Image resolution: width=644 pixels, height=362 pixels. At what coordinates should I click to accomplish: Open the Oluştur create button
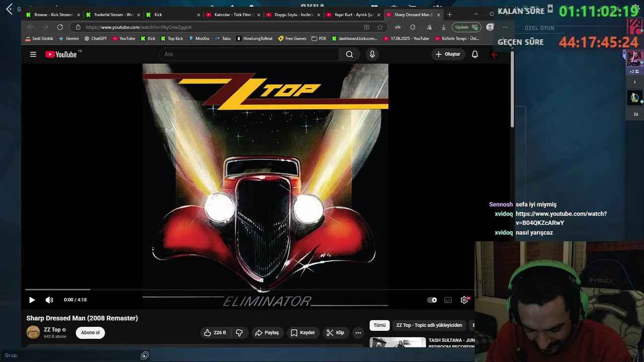point(448,54)
